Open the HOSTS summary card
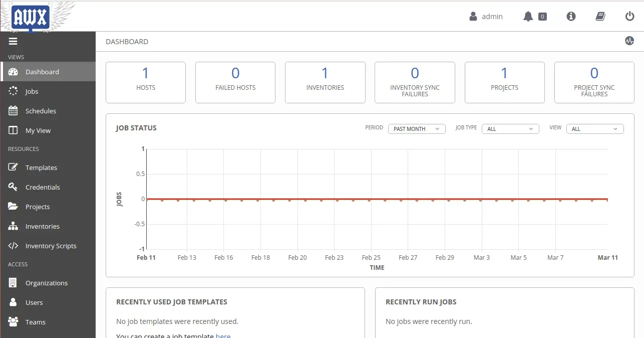This screenshot has width=644, height=338. [x=146, y=82]
